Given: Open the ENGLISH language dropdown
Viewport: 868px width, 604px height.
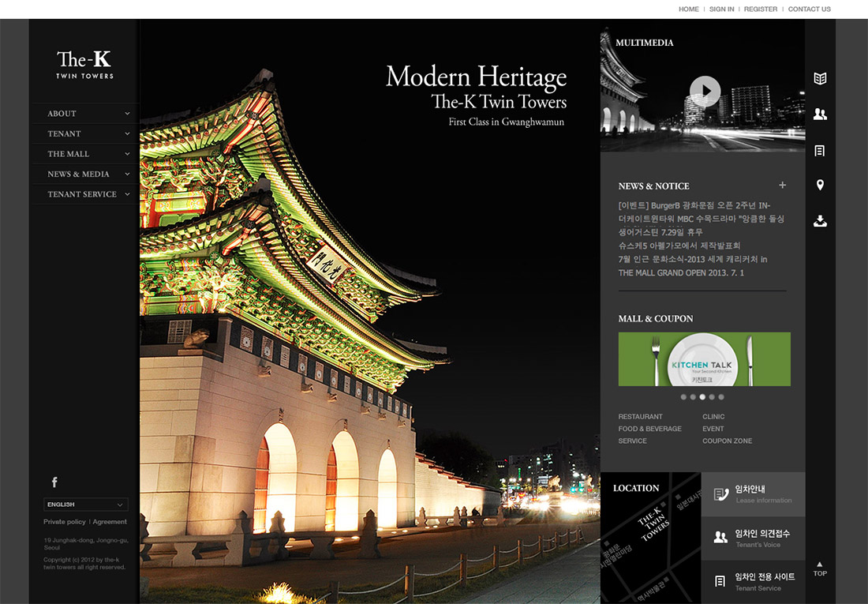Looking at the screenshot, I should tap(86, 505).
